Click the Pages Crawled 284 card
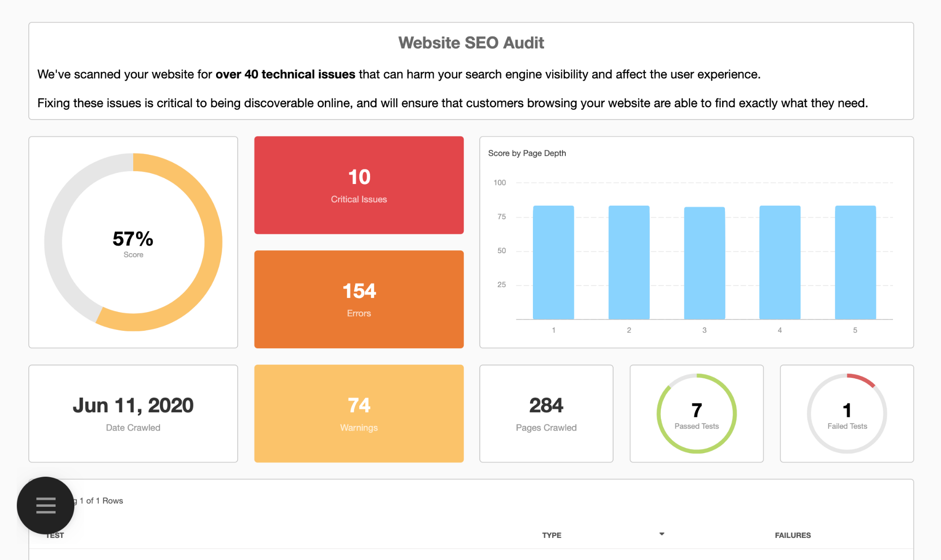 point(546,414)
